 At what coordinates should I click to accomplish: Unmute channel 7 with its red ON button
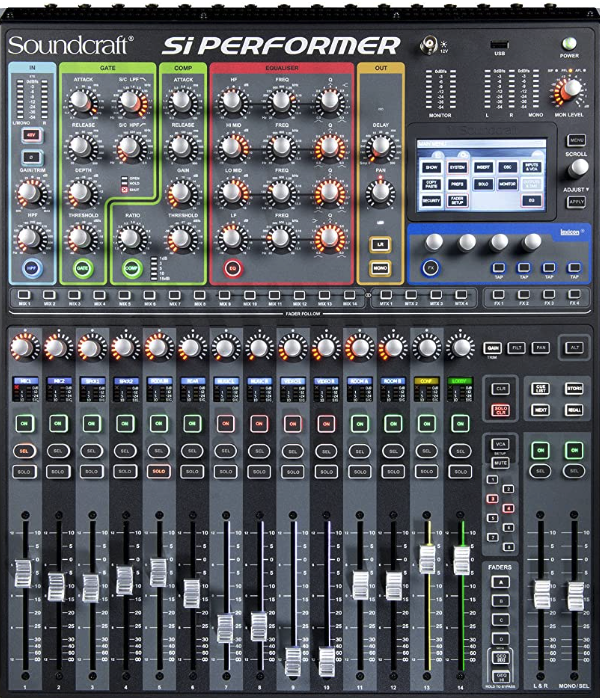(x=226, y=423)
